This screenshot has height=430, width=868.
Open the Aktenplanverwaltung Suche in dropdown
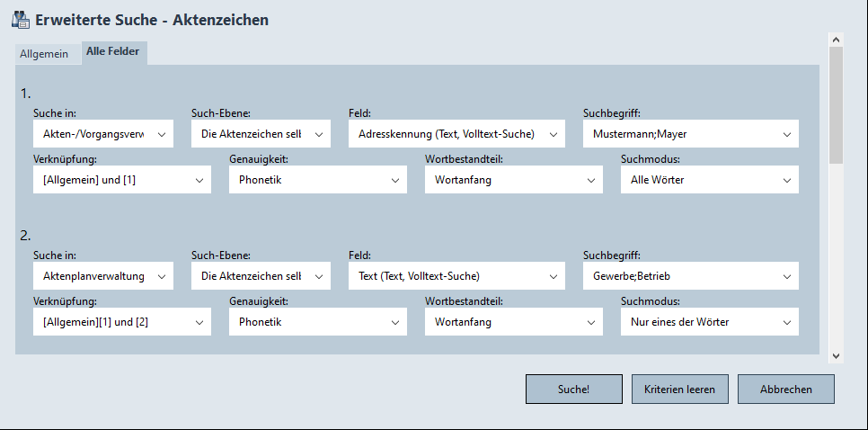pos(102,276)
